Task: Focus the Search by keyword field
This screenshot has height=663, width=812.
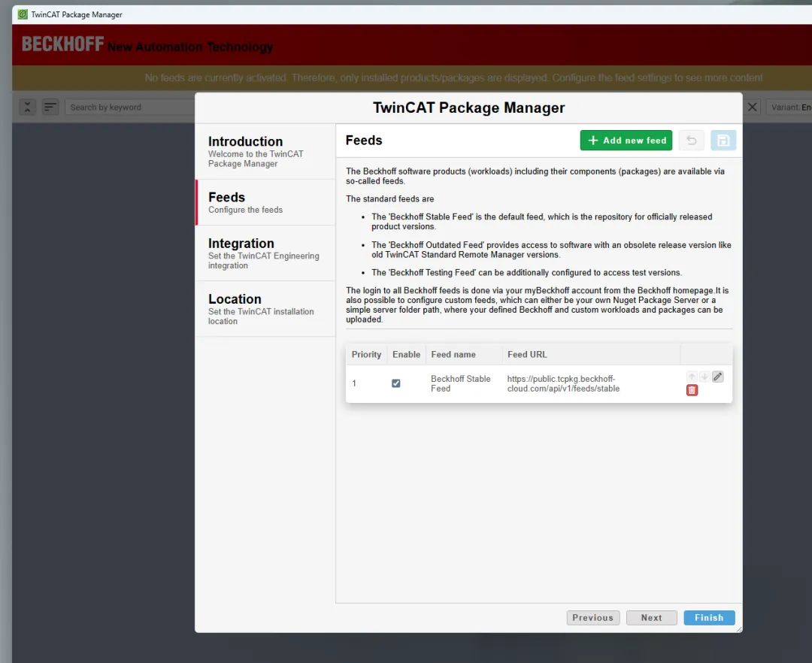Action: tap(129, 107)
